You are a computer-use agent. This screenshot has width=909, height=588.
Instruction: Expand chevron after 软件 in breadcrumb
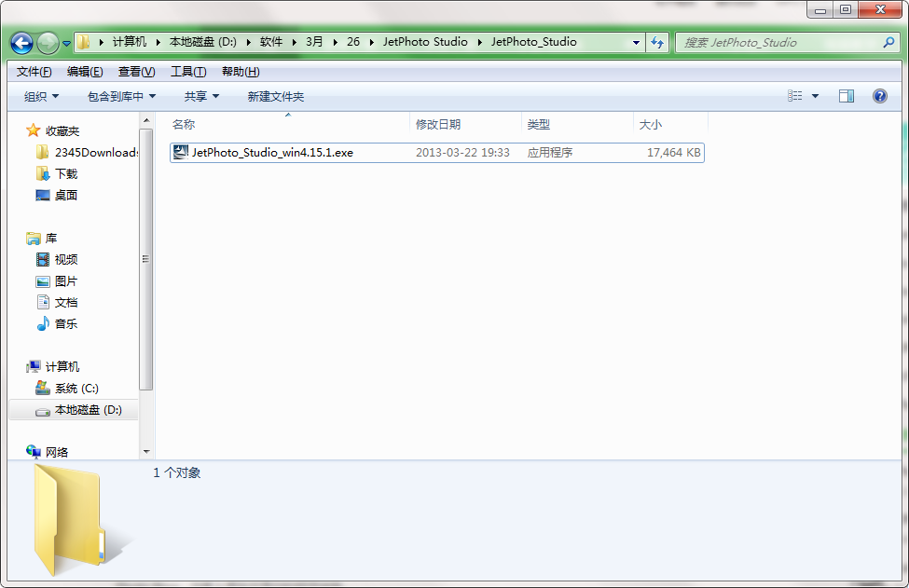294,42
